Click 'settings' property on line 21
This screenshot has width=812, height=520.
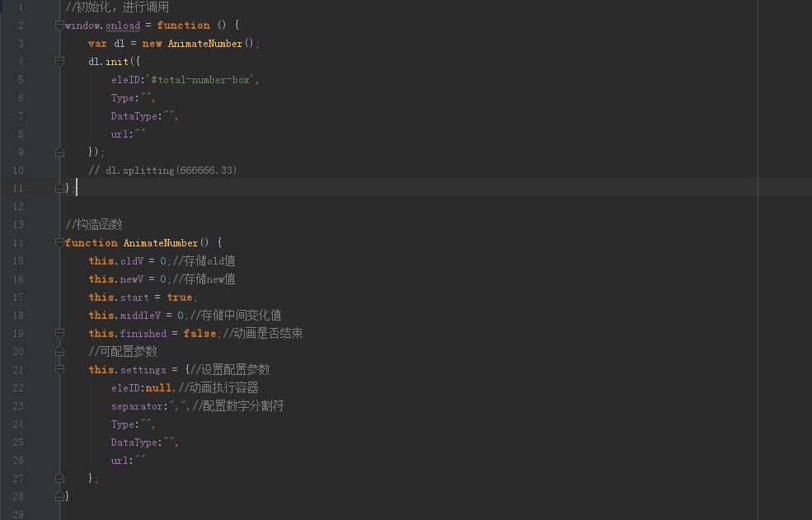(x=143, y=369)
